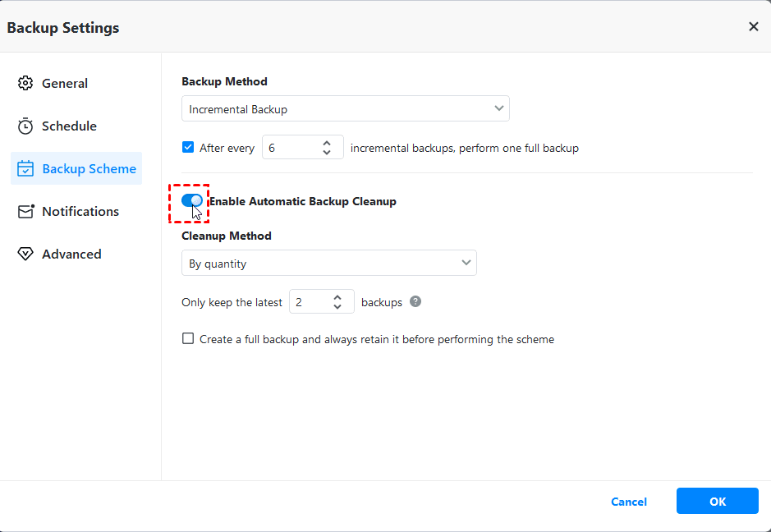
Task: Increase the incremental backups count
Action: (x=327, y=143)
